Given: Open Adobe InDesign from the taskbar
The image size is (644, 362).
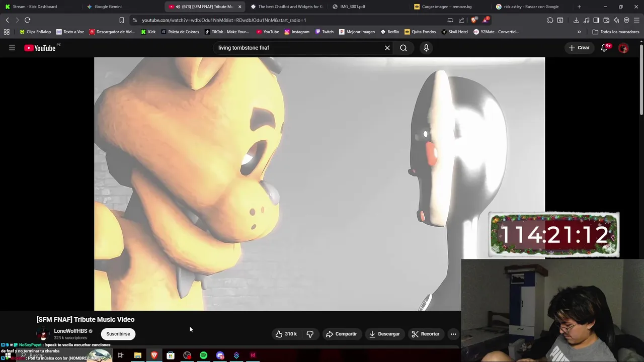Looking at the screenshot, I should (x=253, y=355).
